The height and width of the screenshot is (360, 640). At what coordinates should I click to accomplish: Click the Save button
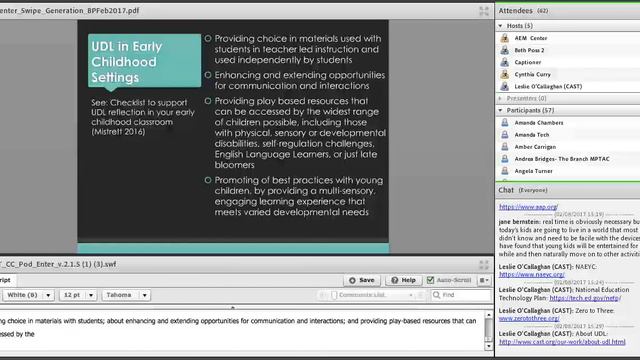tap(362, 280)
